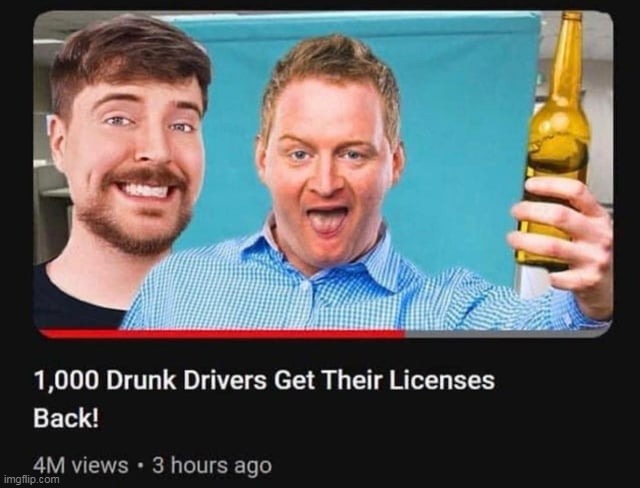The height and width of the screenshot is (488, 640).
Task: Click the red watched portion of progress bar
Action: point(222,334)
